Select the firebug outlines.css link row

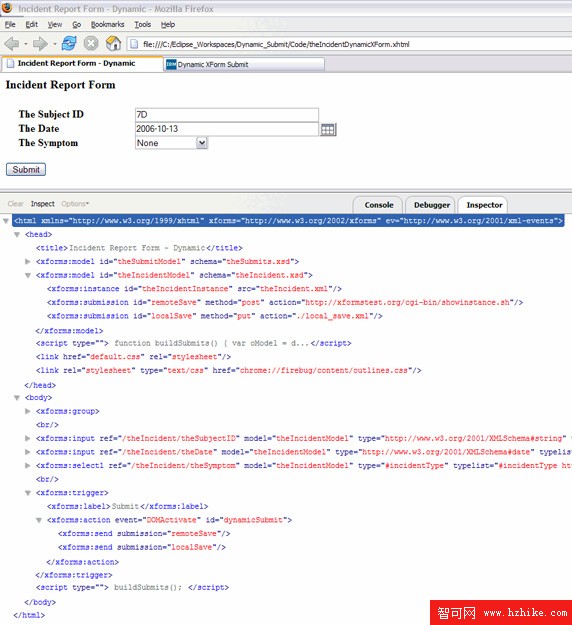[228, 370]
